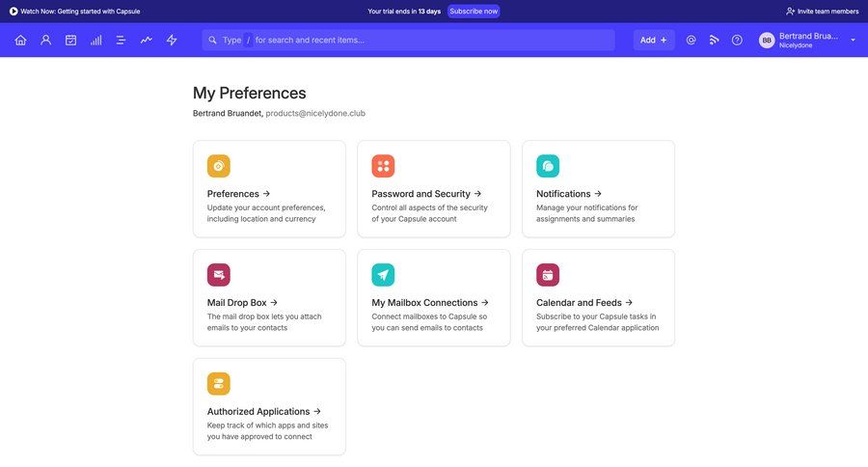
Task: Open the Reports line-graph icon
Action: (x=146, y=41)
